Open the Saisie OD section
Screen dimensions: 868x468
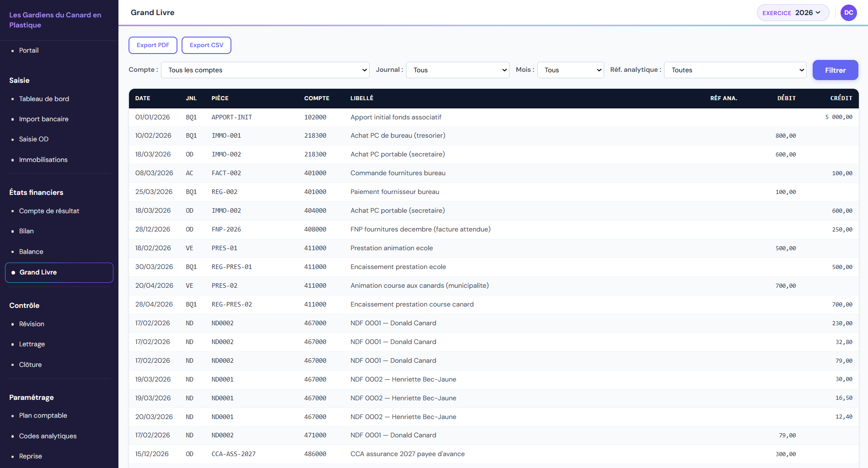[x=33, y=139]
